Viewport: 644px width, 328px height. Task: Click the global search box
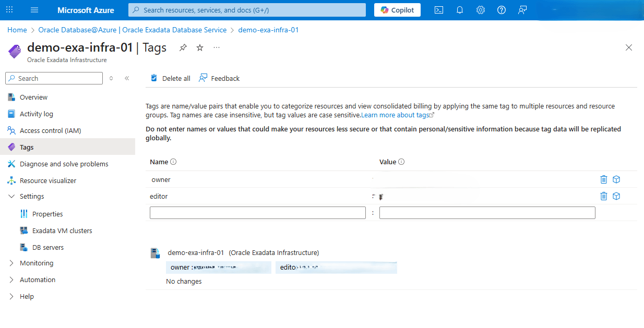coord(247,10)
